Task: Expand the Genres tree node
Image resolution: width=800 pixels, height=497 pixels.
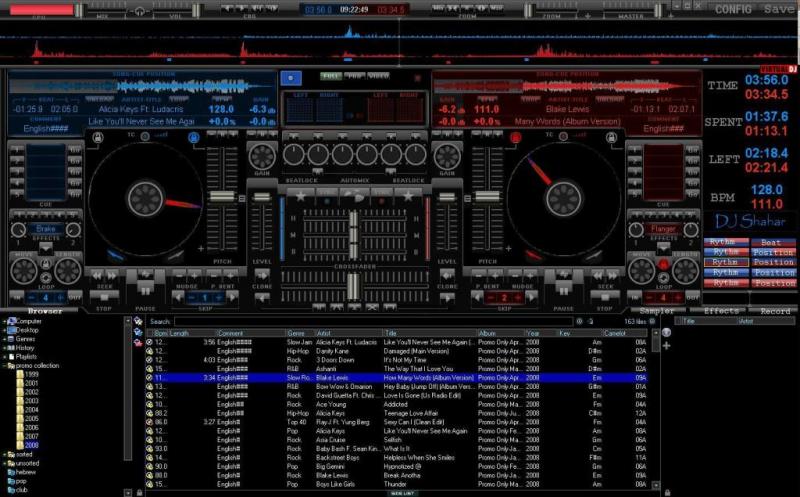Action: click(5, 339)
